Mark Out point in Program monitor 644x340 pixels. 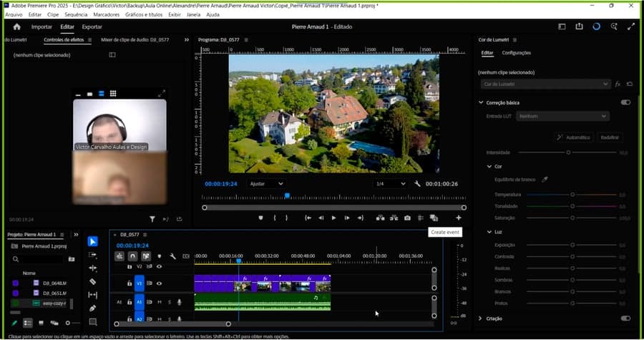click(x=287, y=218)
